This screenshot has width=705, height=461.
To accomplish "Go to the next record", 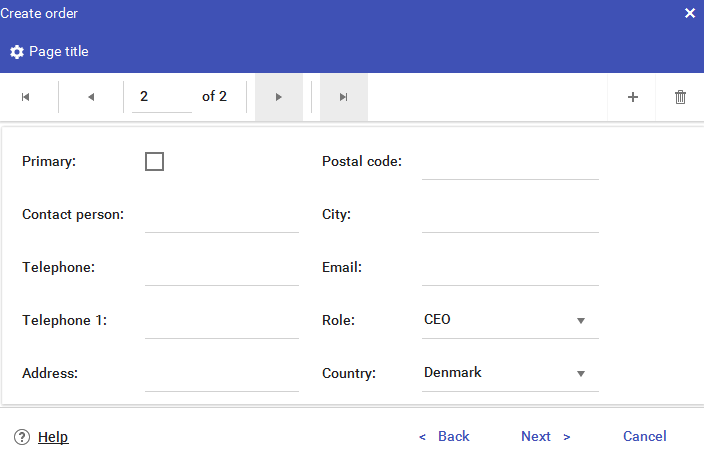I will coord(279,97).
